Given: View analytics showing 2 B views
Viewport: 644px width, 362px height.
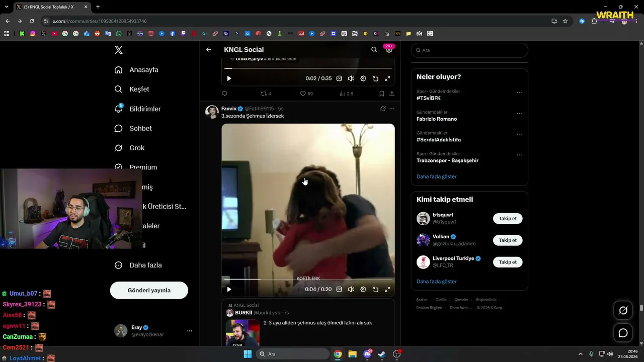Looking at the screenshot, I should click(347, 94).
